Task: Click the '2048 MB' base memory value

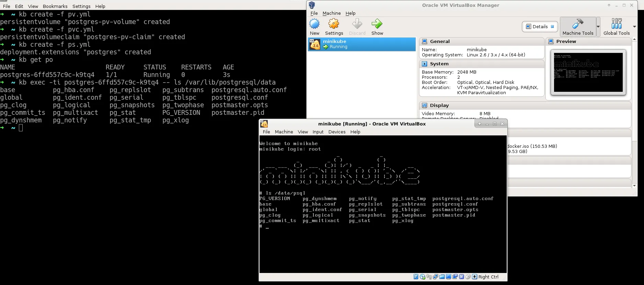Action: (467, 72)
